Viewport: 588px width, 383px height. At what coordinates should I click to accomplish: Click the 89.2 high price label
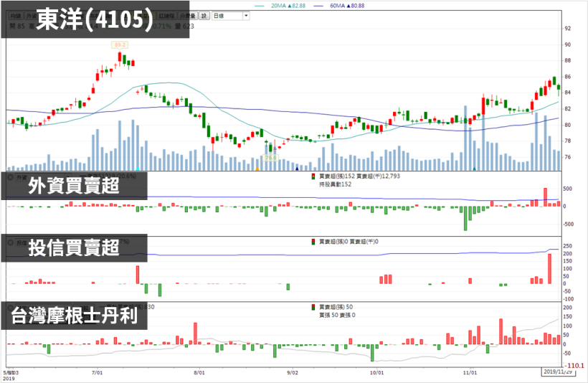pyautogui.click(x=120, y=45)
